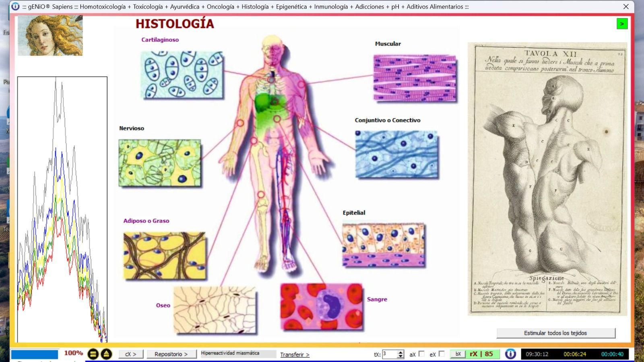
Task: Click the yellow 00:06:24 timer
Action: click(575, 354)
